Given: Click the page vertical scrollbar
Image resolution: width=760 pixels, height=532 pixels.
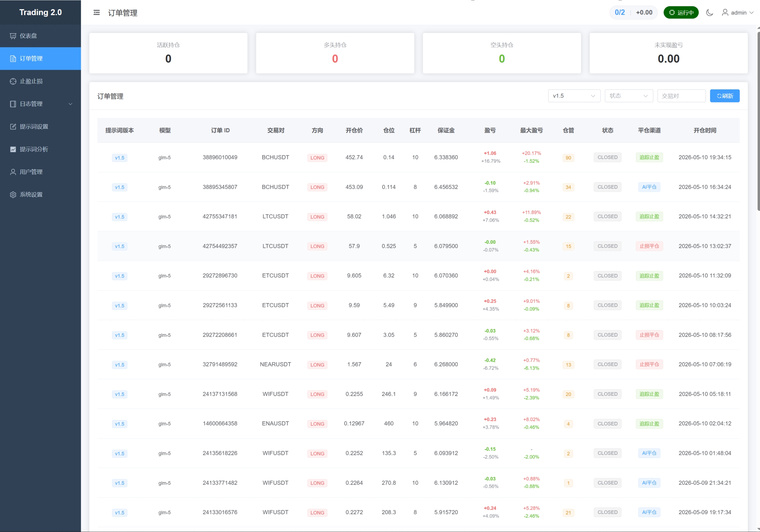Looking at the screenshot, I should pos(758,119).
